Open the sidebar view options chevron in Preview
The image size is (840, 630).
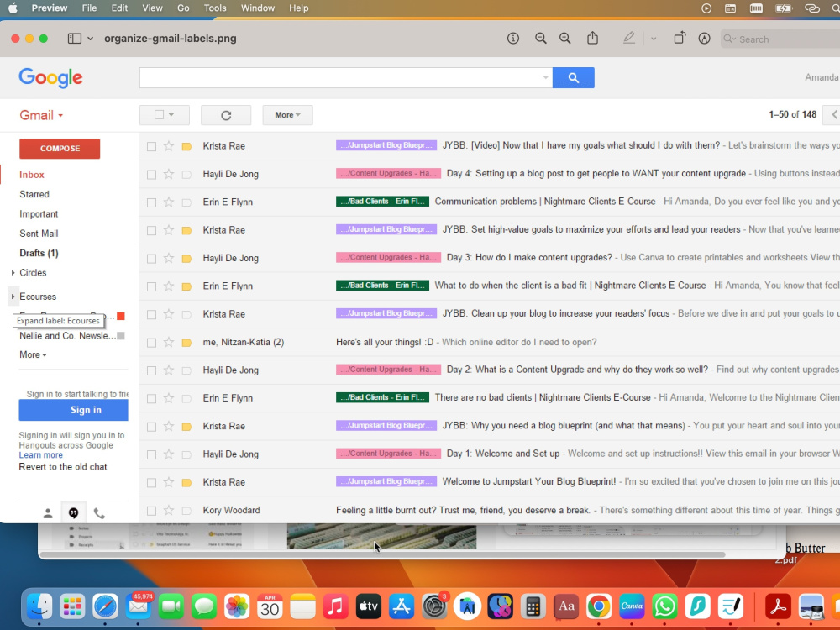[90, 39]
